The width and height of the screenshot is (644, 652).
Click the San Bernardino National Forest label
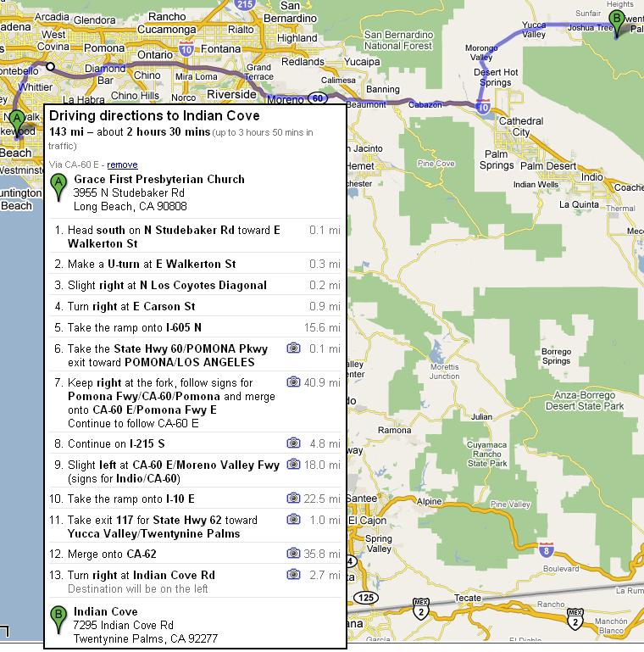point(398,40)
